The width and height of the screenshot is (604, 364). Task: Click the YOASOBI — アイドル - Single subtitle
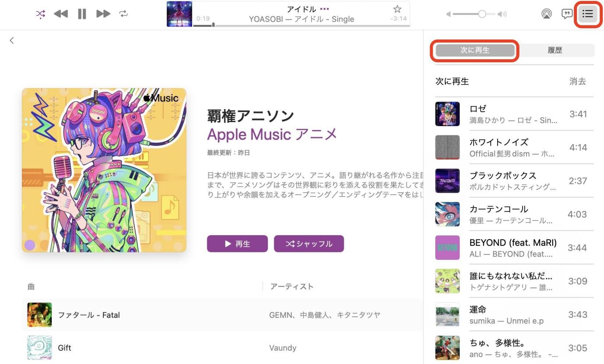point(301,19)
